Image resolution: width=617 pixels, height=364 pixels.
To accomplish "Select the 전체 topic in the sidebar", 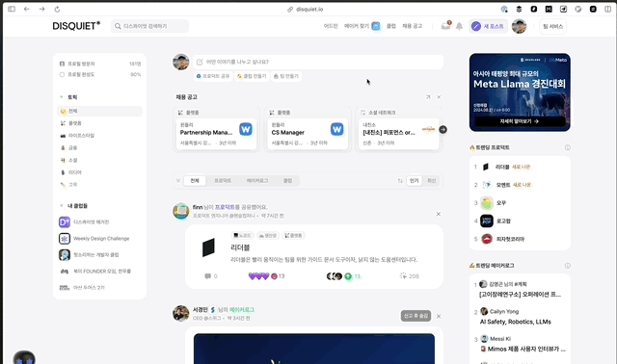I will click(x=99, y=112).
